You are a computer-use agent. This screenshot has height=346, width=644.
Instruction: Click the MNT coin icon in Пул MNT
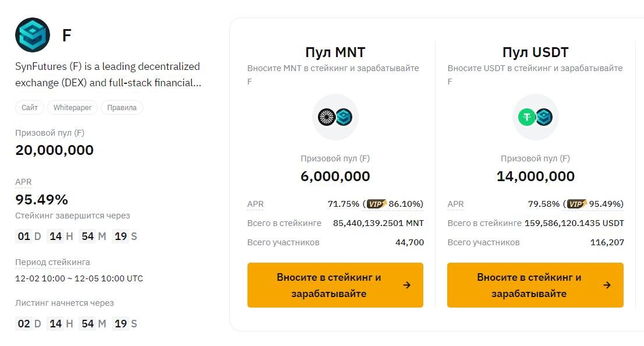point(326,117)
